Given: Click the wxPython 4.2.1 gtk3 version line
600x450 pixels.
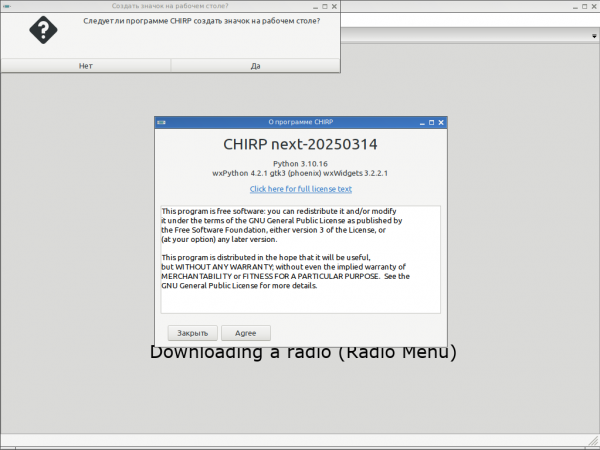Looking at the screenshot, I should pyautogui.click(x=300, y=173).
